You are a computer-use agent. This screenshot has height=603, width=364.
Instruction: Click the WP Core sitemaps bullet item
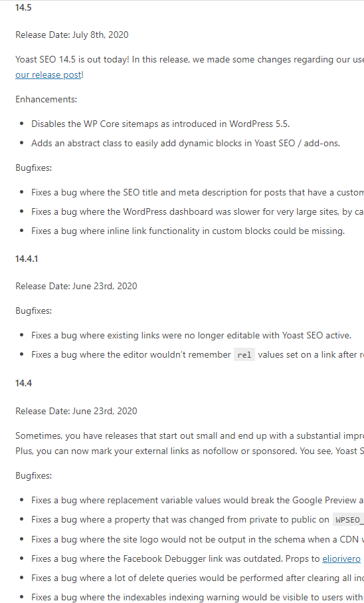160,124
